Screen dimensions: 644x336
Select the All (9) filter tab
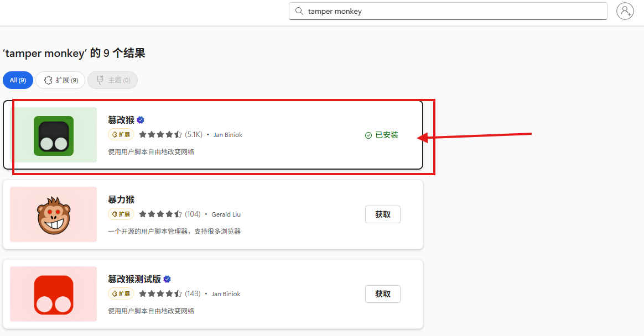tap(18, 80)
